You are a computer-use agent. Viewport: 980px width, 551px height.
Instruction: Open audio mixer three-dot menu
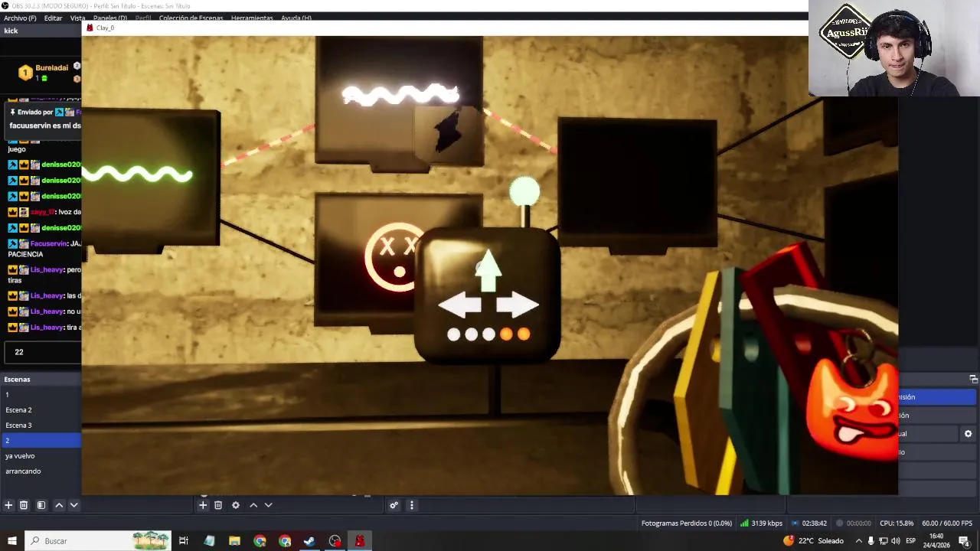click(411, 505)
